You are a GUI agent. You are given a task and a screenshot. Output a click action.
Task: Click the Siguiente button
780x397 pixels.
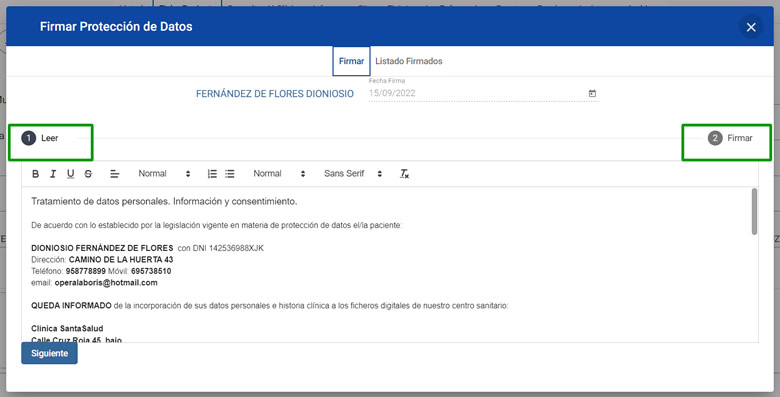click(x=49, y=353)
